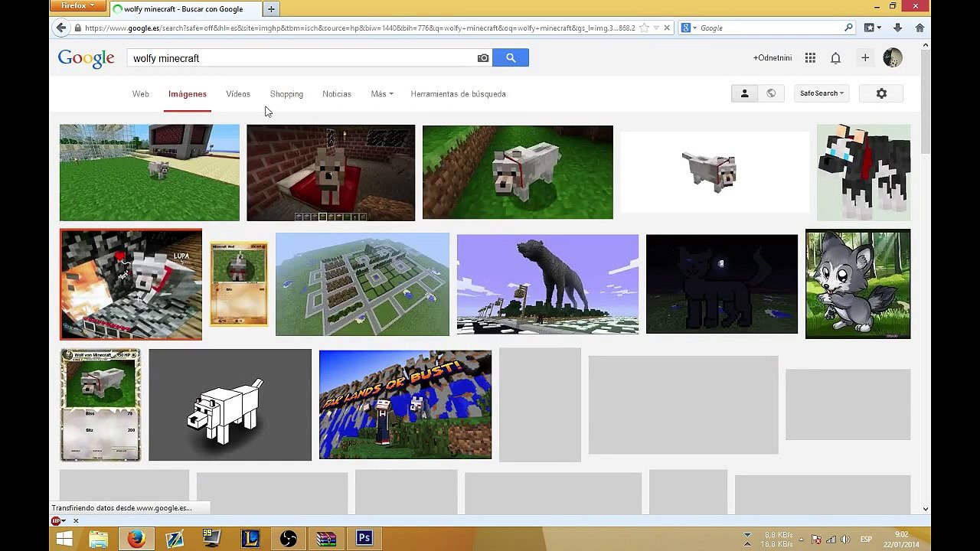The height and width of the screenshot is (551, 980).
Task: Switch to Vídeos tab
Action: 238,94
